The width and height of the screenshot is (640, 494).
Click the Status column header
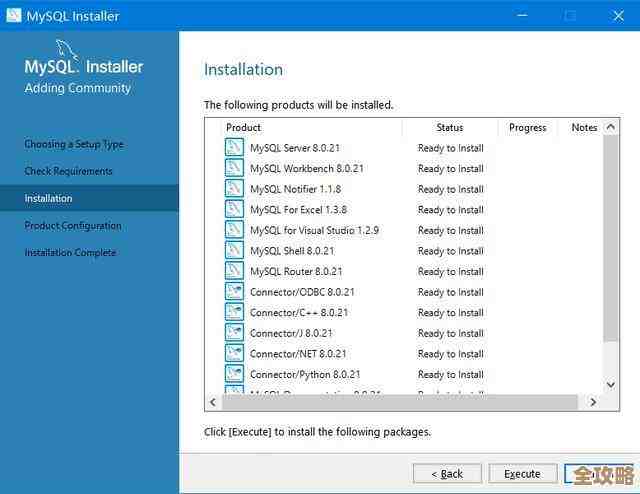coord(450,127)
